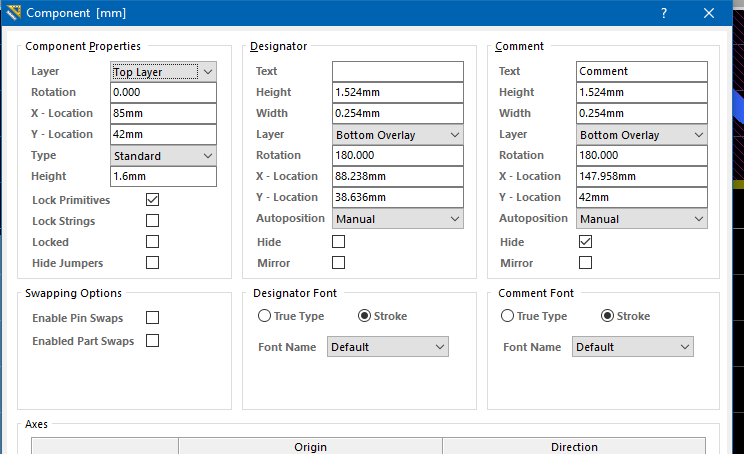
Task: Close the Component dialog window
Action: [x=709, y=13]
